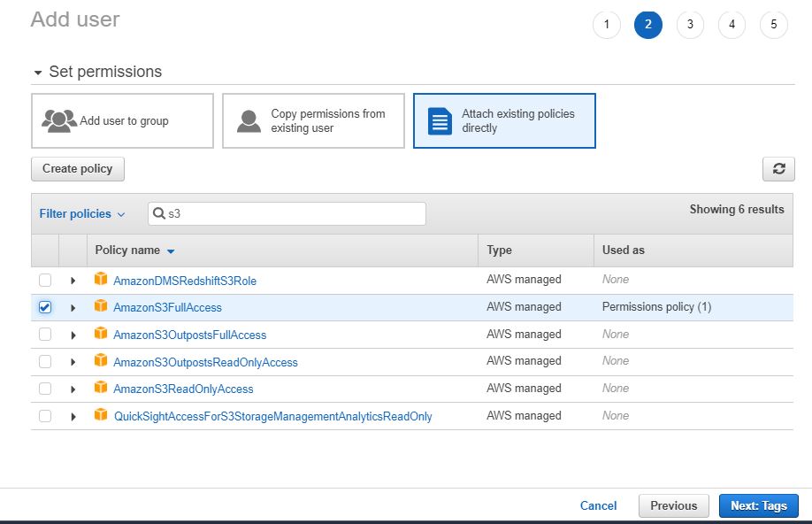Uncheck the AmazonS3FullAccess policy checkbox
Screen dimensions: 812x524
45,306
